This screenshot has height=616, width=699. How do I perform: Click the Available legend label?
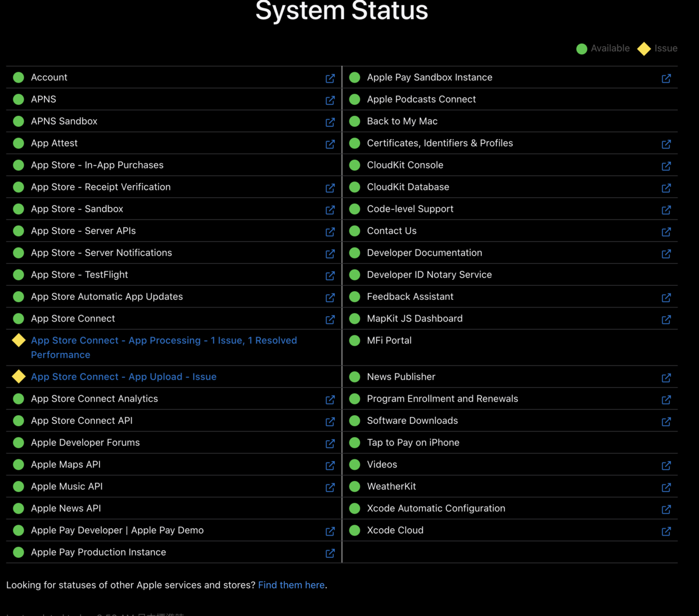(x=610, y=48)
